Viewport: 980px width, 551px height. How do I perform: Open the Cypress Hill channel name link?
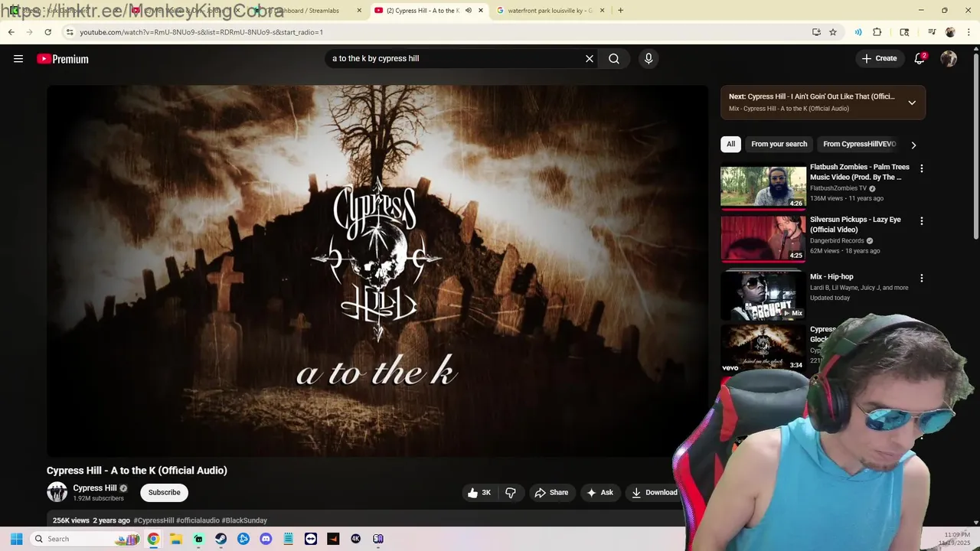[x=95, y=488]
